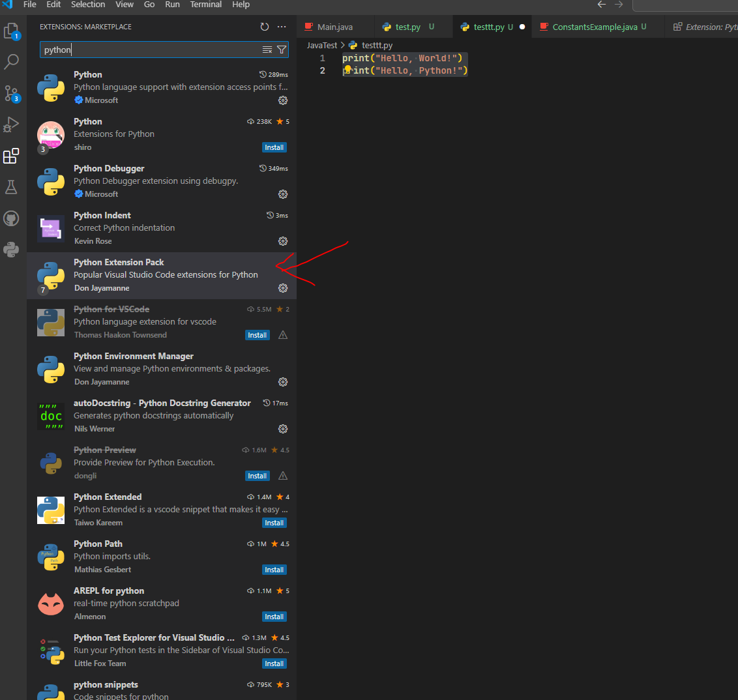Open the View menu
Screen dimensions: 738x700
125,4
